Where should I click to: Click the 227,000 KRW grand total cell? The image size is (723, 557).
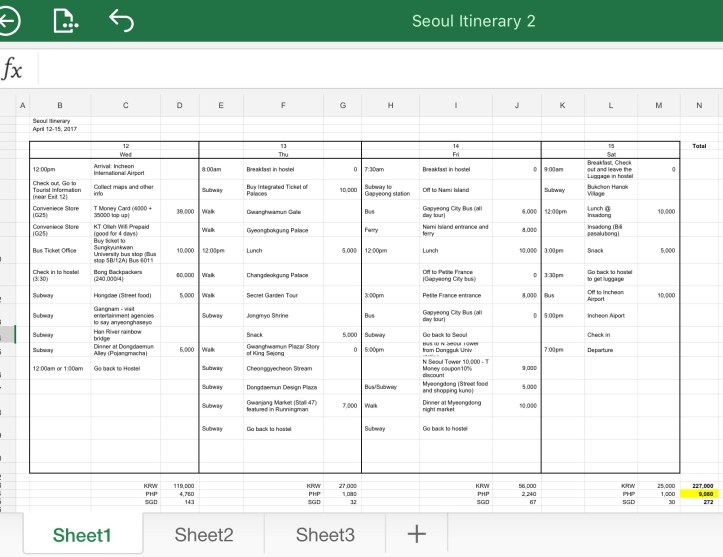pos(698,485)
